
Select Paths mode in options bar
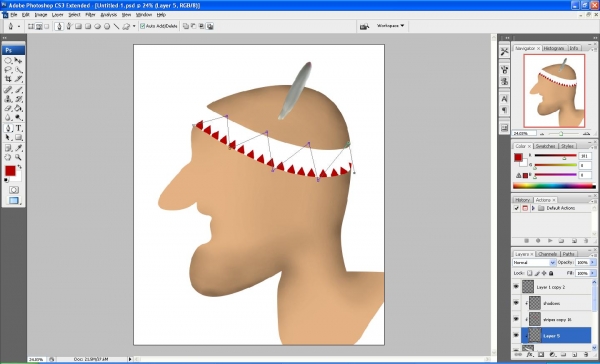(39, 26)
